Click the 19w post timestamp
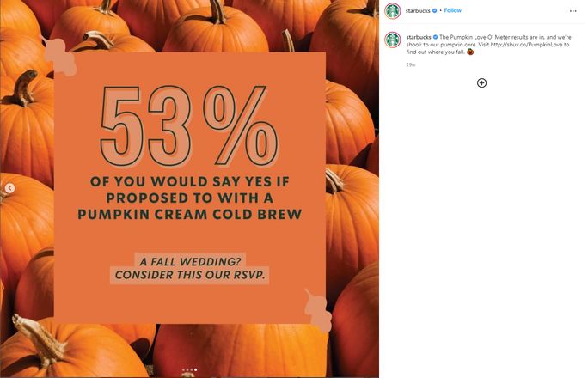This screenshot has height=378, width=588. point(410,64)
